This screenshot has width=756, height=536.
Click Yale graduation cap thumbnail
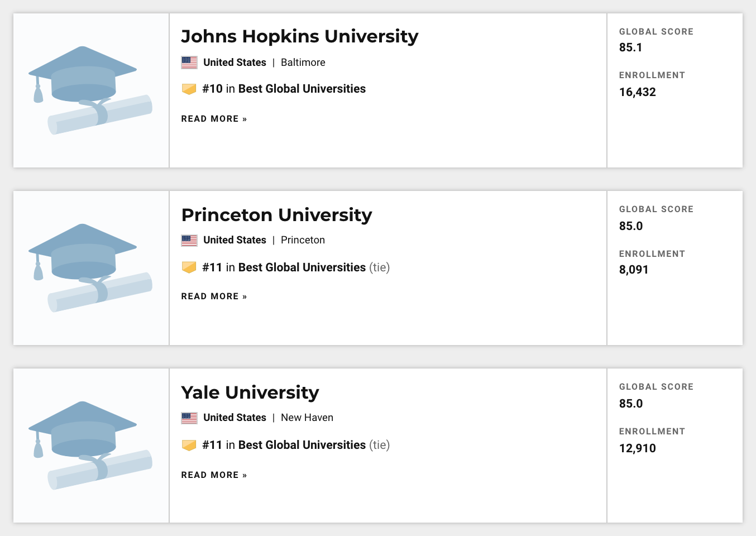tap(90, 446)
